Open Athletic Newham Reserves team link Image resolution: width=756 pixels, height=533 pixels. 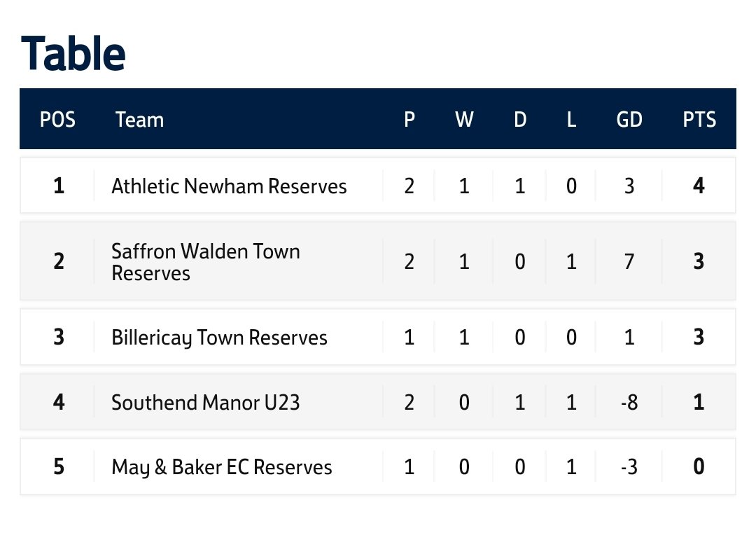click(229, 186)
